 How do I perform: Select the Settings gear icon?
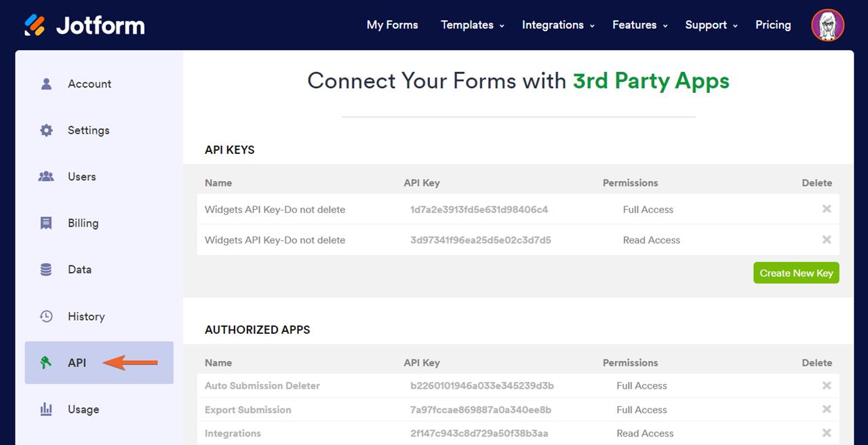pos(46,130)
